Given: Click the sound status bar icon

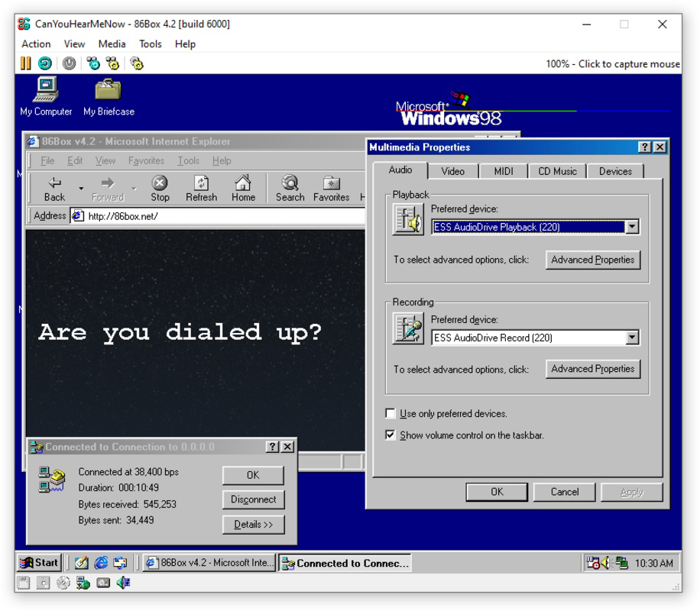Looking at the screenshot, I should (x=123, y=583).
